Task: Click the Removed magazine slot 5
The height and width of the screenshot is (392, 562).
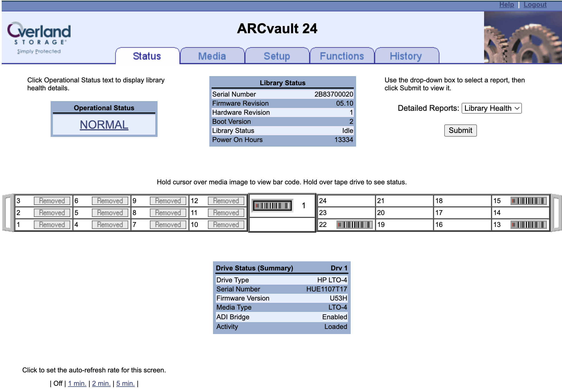Action: coord(110,213)
